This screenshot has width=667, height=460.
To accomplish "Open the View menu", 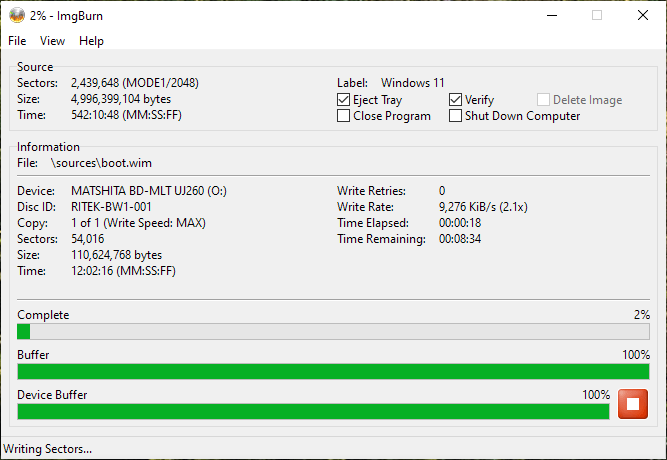I will point(52,41).
